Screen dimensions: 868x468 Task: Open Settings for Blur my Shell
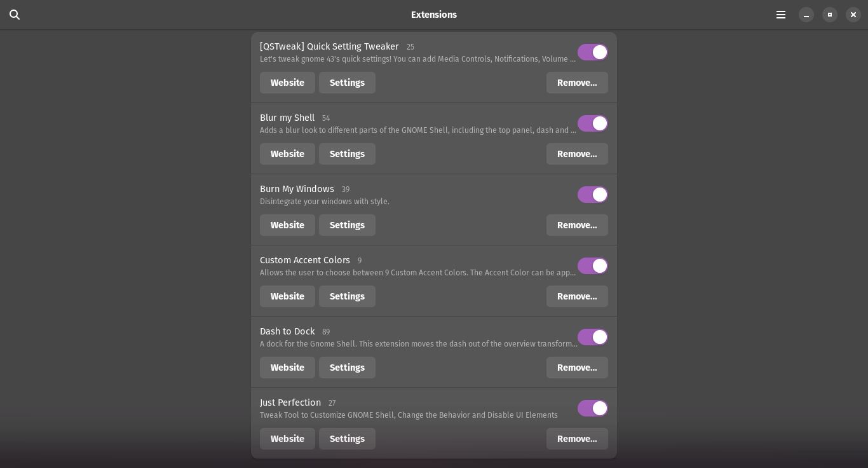(x=347, y=154)
